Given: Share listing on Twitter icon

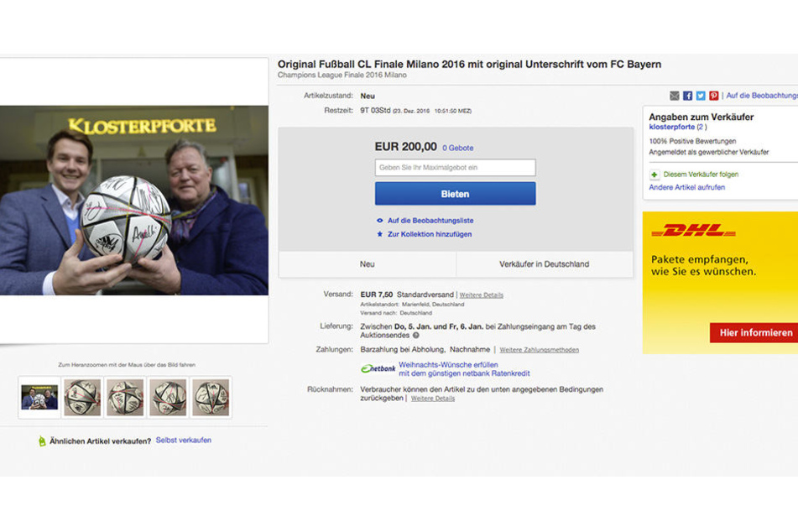Looking at the screenshot, I should pos(701,96).
